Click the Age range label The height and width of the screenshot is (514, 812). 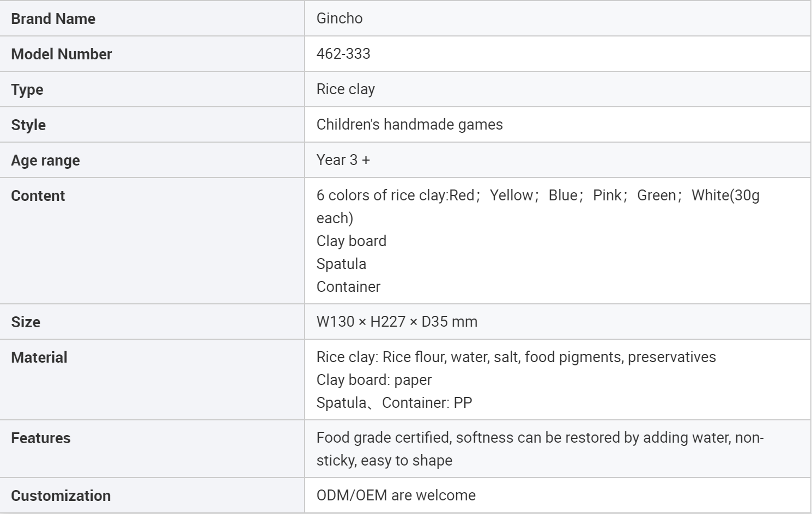(x=45, y=161)
